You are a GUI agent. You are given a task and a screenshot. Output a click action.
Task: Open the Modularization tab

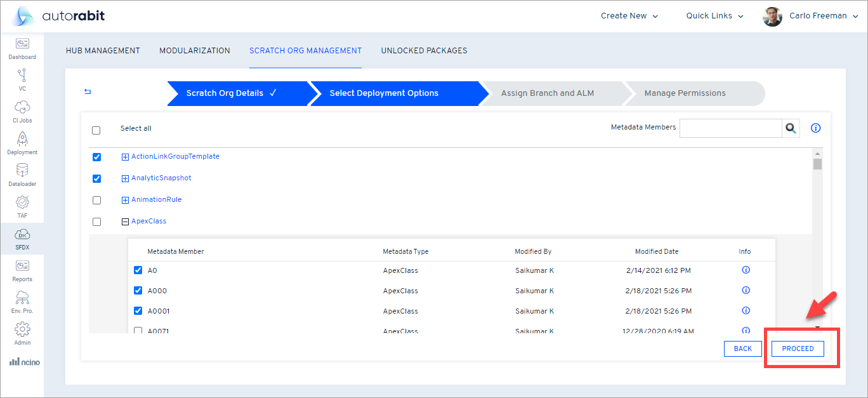point(195,51)
